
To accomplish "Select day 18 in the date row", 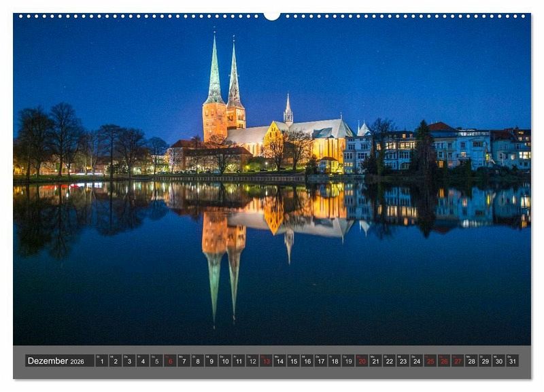I will 334,361.
